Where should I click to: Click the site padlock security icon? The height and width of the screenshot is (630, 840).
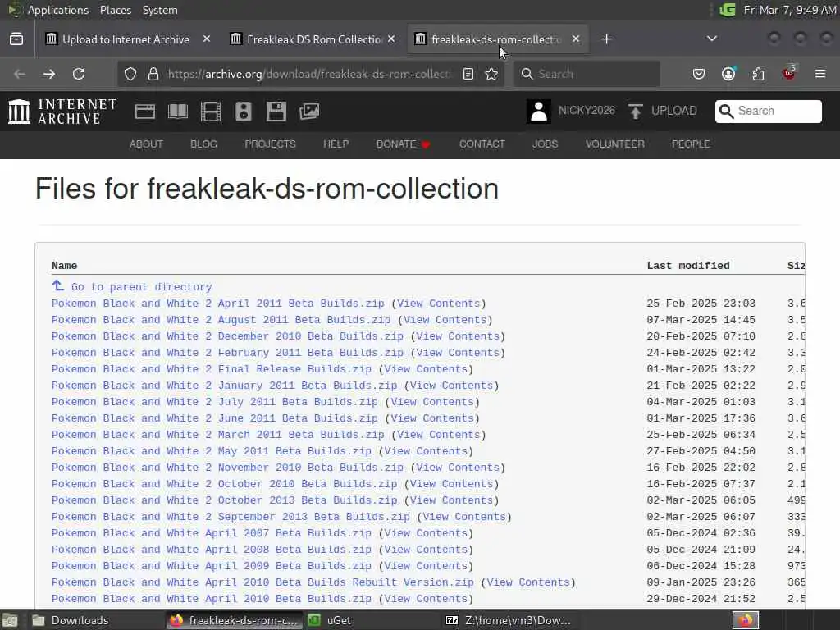[x=153, y=74]
